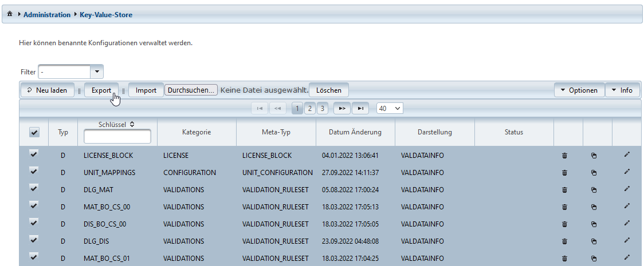This screenshot has height=266, width=644.
Task: Click Durchsuchen to choose a file
Action: pos(191,90)
